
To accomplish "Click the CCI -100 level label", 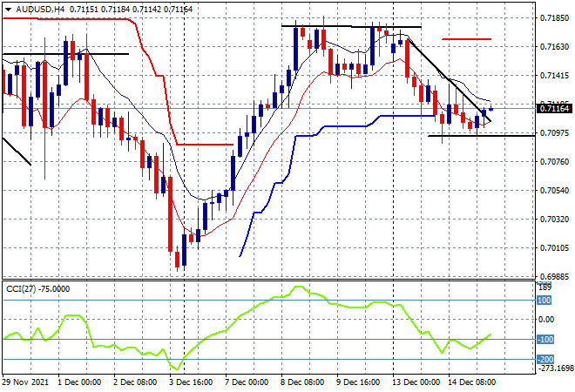I will coord(545,339).
